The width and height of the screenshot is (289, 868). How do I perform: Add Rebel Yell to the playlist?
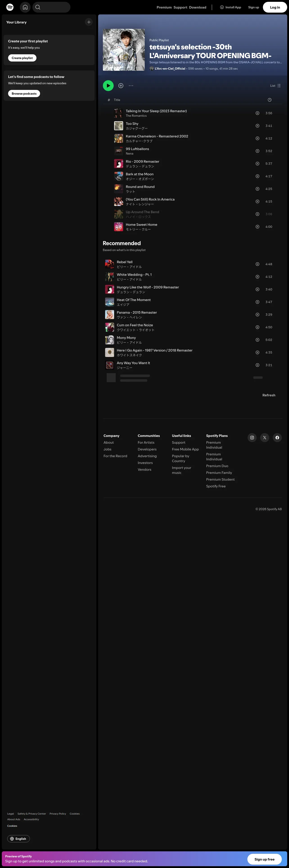pyautogui.click(x=257, y=264)
